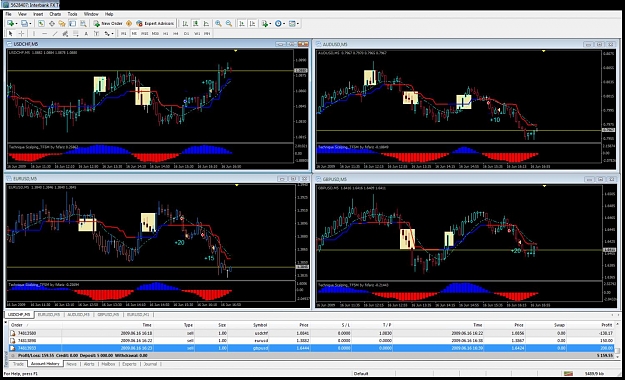Click connection status bars in status bar
The image size is (625, 380).
click(x=568, y=374)
